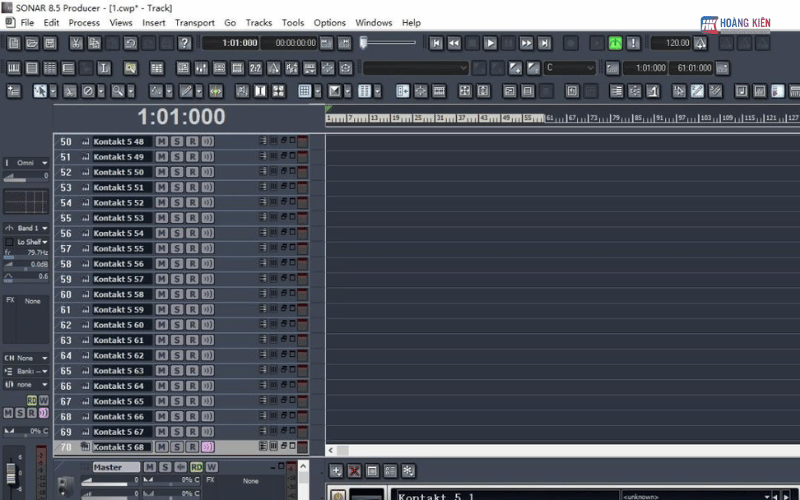The width and height of the screenshot is (800, 500).
Task: Open the Lyrics view icon
Action: (x=104, y=68)
